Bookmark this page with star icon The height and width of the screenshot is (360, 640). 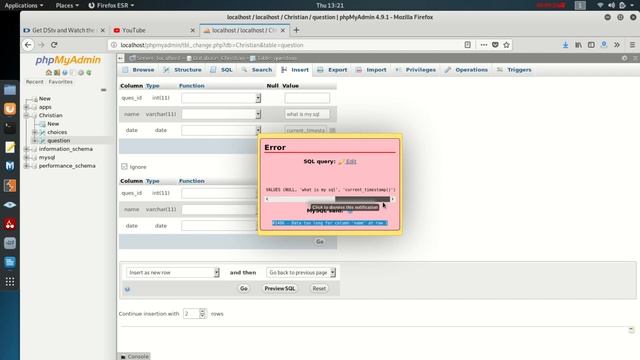pyautogui.click(x=507, y=45)
